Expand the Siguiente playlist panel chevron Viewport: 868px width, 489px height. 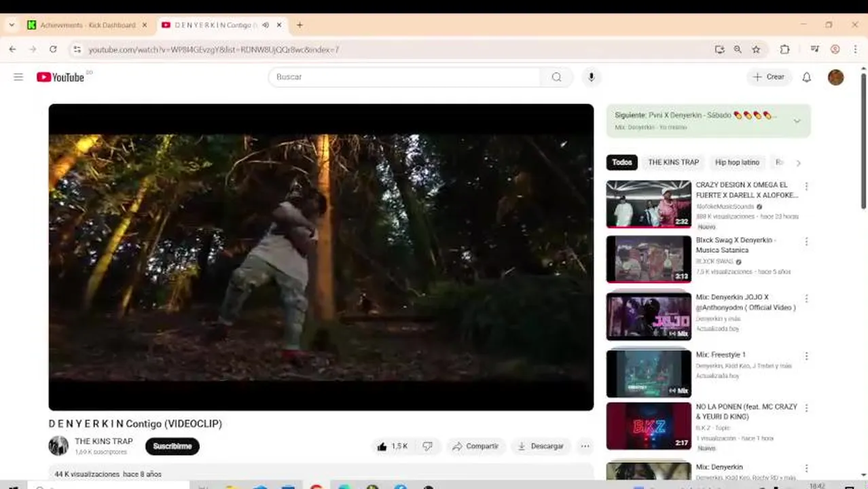click(797, 121)
